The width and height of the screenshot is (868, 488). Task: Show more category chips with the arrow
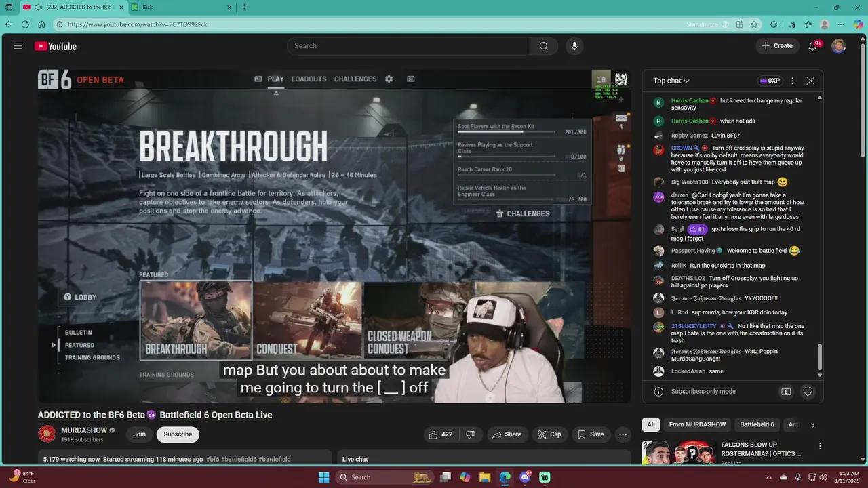pos(812,425)
